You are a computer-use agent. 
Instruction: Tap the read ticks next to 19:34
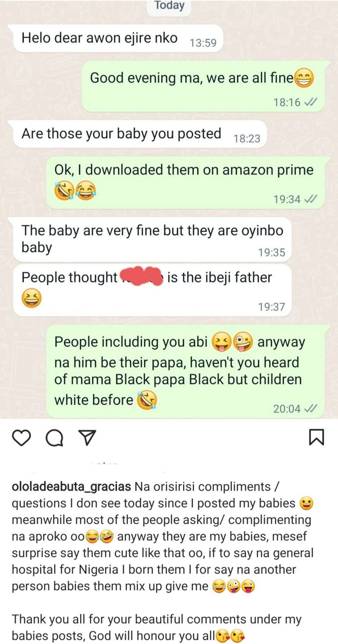pyautogui.click(x=311, y=199)
